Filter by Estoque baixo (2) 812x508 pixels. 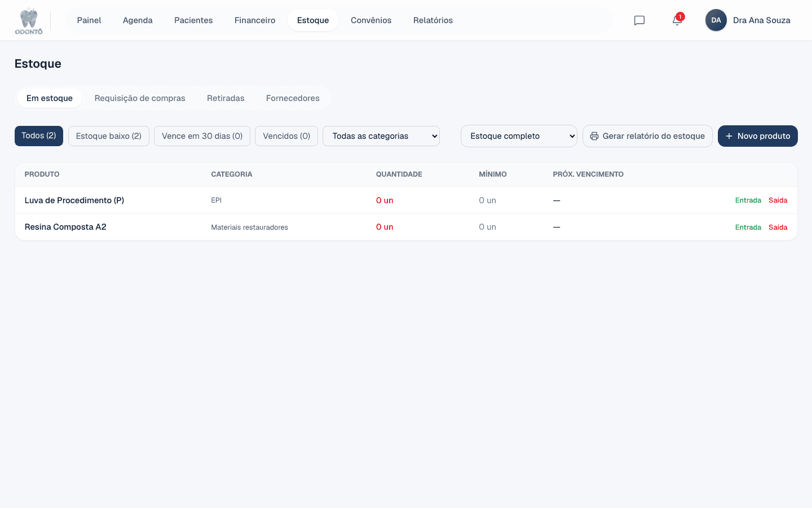tap(109, 136)
